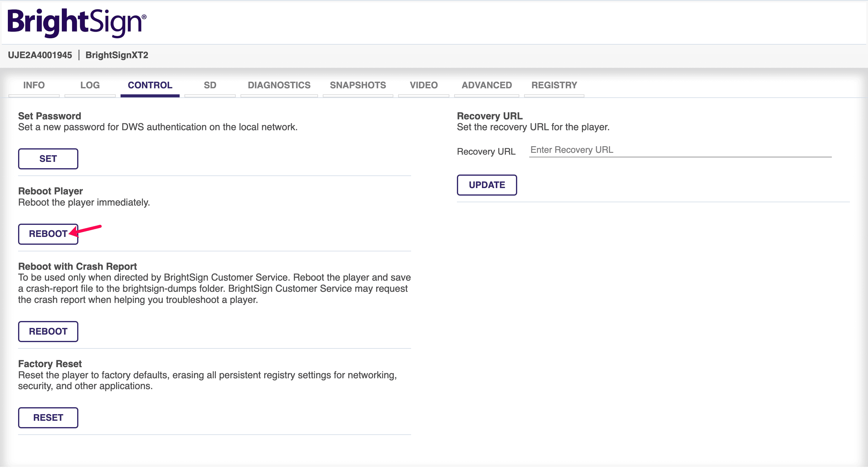The image size is (868, 469).
Task: Select the CONTROL tab
Action: [150, 85]
